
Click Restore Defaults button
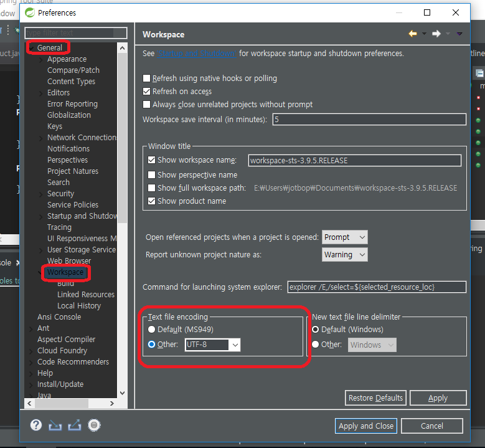375,398
